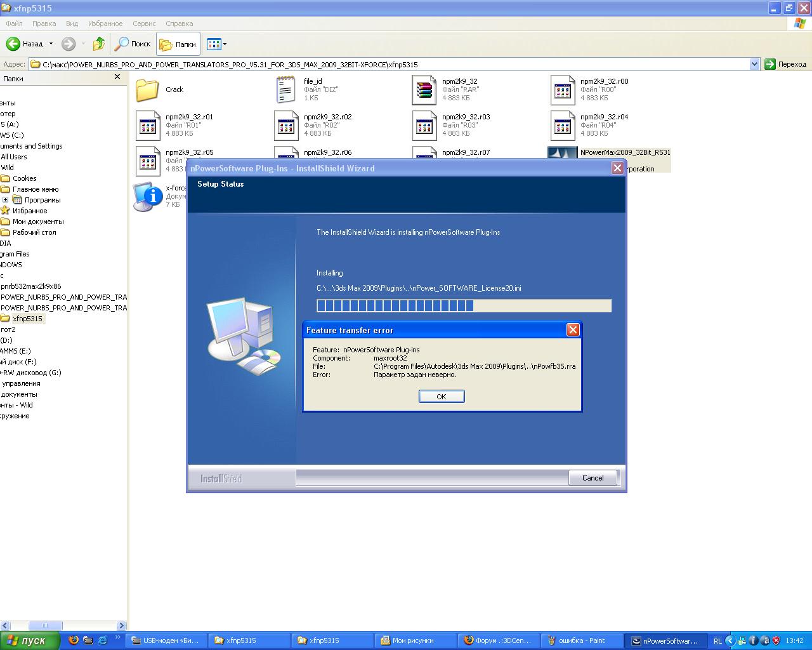812x650 pixels.
Task: Switch to ошибка - Paint taskbar window
Action: [x=582, y=640]
